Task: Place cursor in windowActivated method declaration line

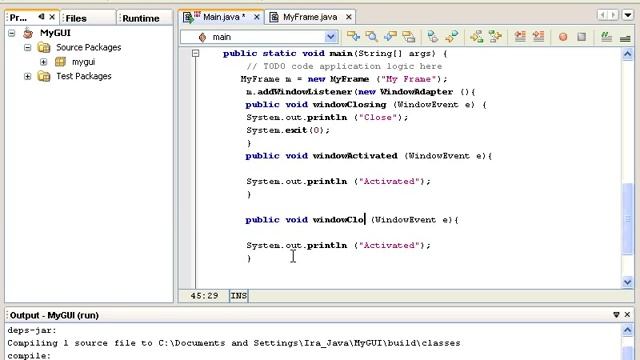Action: point(369,156)
